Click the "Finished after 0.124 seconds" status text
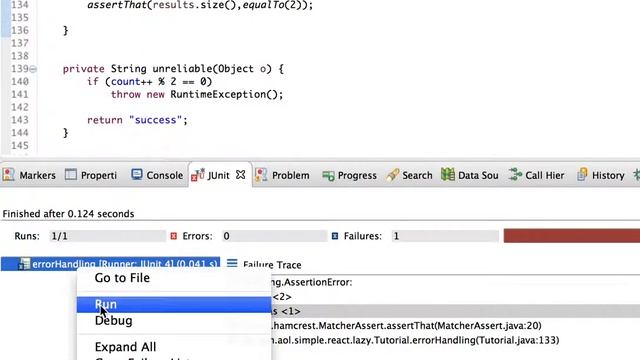Viewport: 640px width, 360px height. (68, 214)
